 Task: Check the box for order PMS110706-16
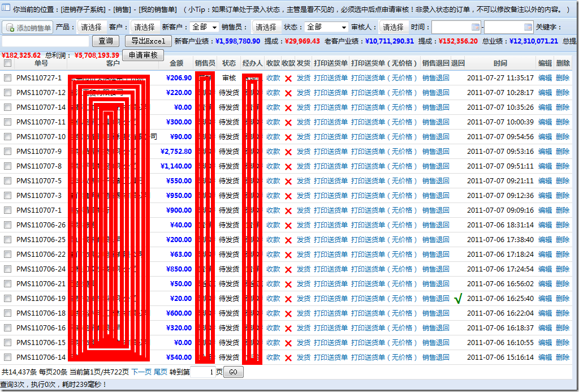(x=7, y=328)
